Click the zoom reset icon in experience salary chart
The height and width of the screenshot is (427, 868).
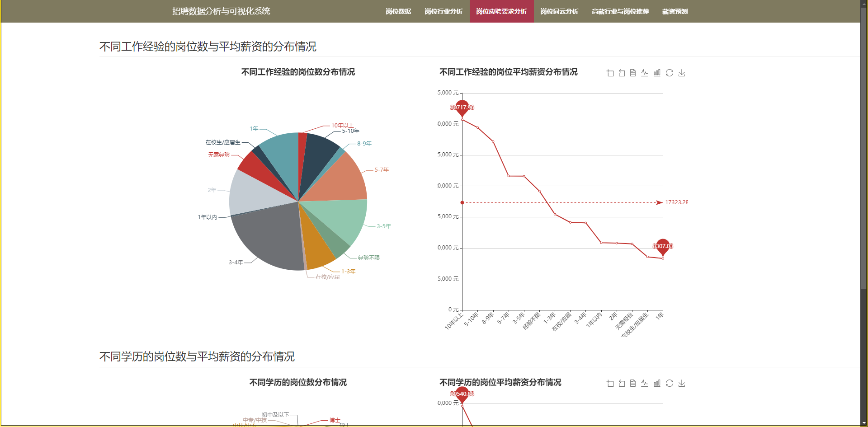click(622, 73)
